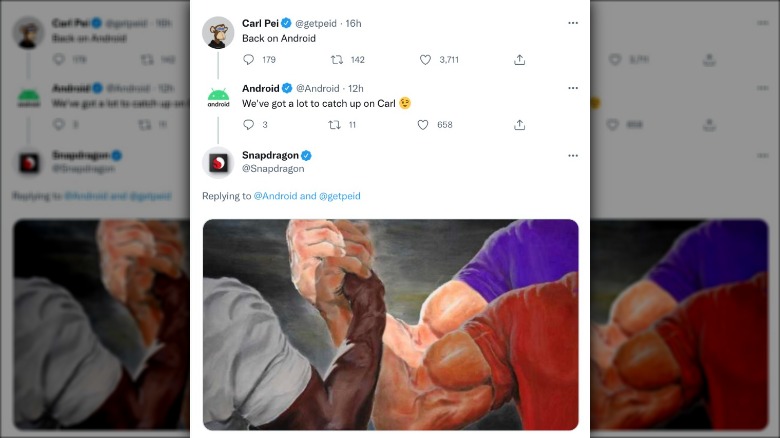Retweet the Android tweet
The image size is (780, 438).
(335, 125)
